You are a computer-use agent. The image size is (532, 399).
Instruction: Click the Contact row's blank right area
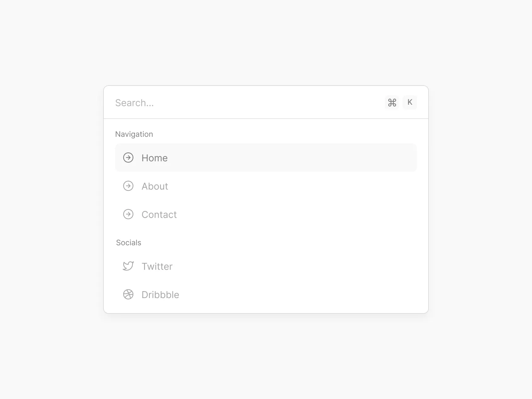click(314, 214)
